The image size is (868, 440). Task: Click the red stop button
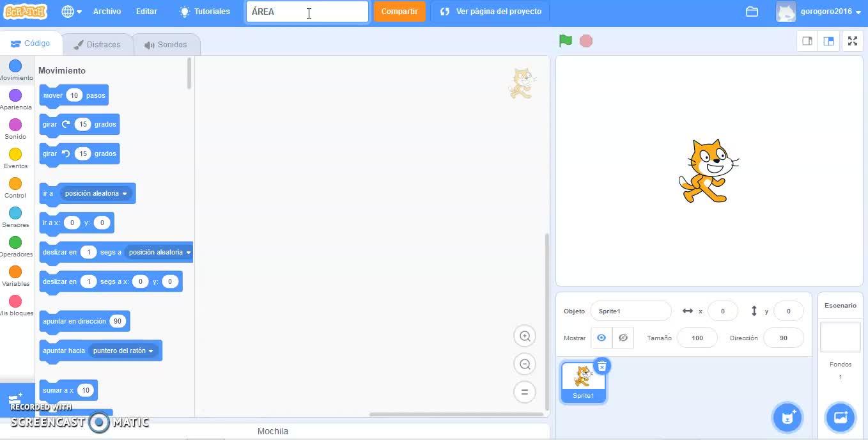pos(586,41)
